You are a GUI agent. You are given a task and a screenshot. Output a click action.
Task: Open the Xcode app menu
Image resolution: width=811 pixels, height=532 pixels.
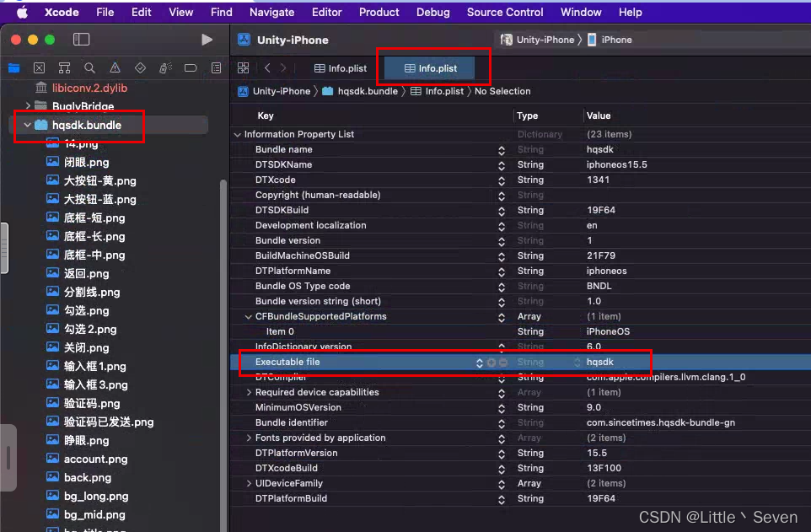tap(62, 13)
